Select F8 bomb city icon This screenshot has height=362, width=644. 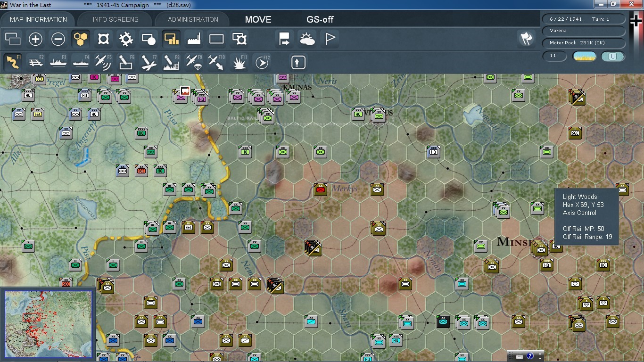click(x=171, y=62)
